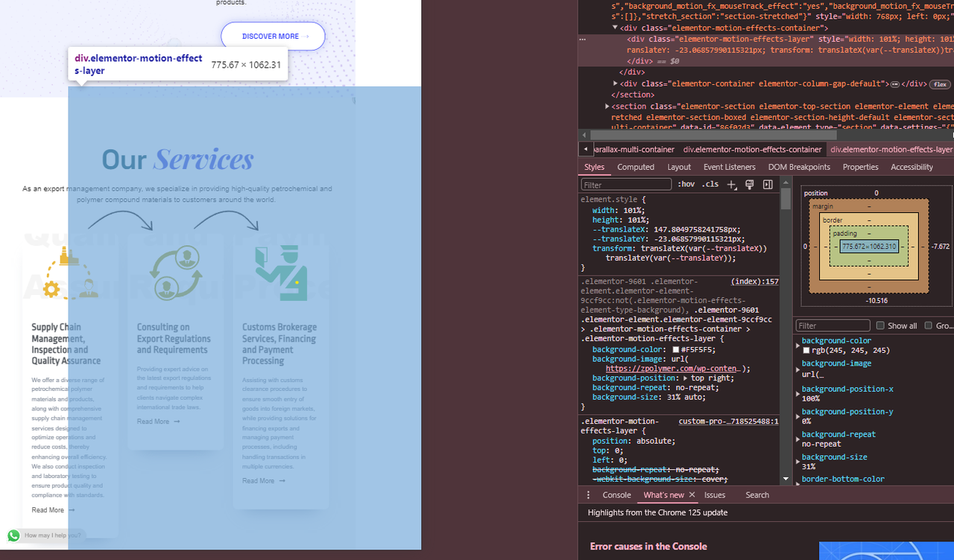Click the rgb(245, 245, 245) computed color swatch

coord(806,351)
